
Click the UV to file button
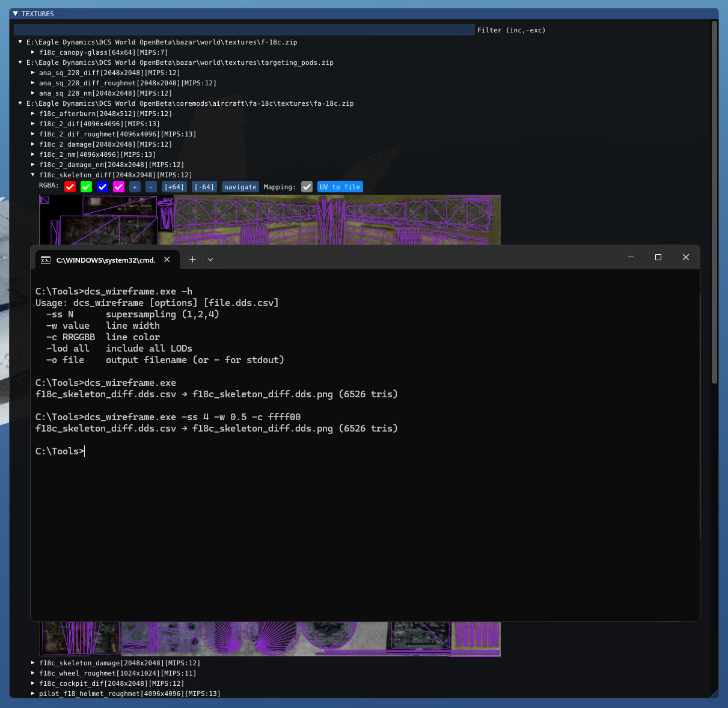point(340,187)
